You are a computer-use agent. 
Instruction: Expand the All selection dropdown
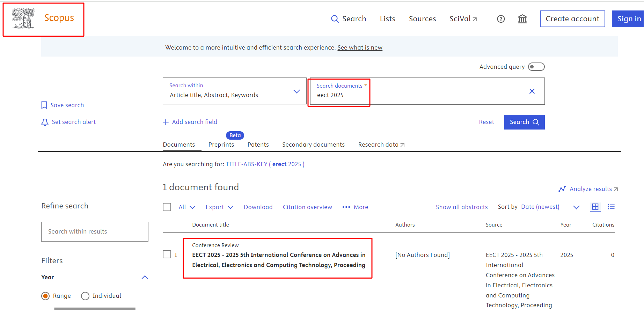[x=187, y=207]
